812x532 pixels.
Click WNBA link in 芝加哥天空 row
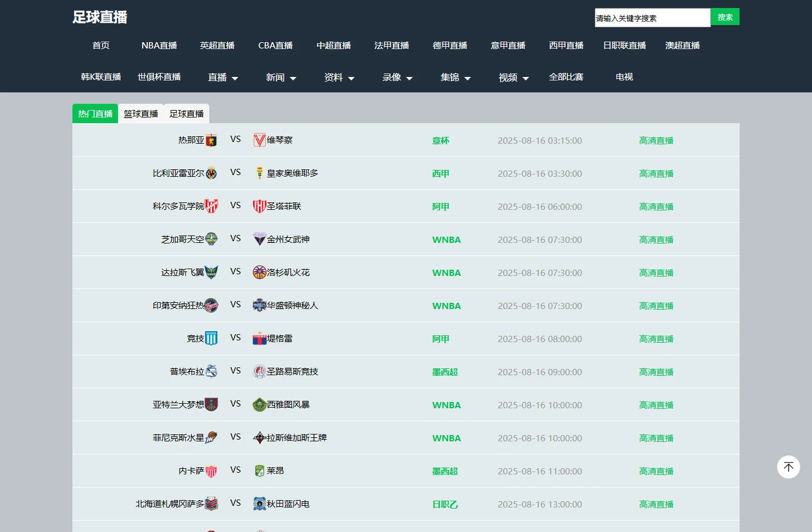click(x=446, y=239)
